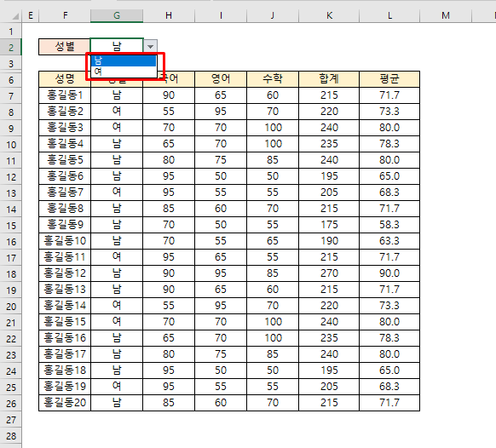Image resolution: width=496 pixels, height=448 pixels.
Task: Select column L header
Action: tap(389, 15)
